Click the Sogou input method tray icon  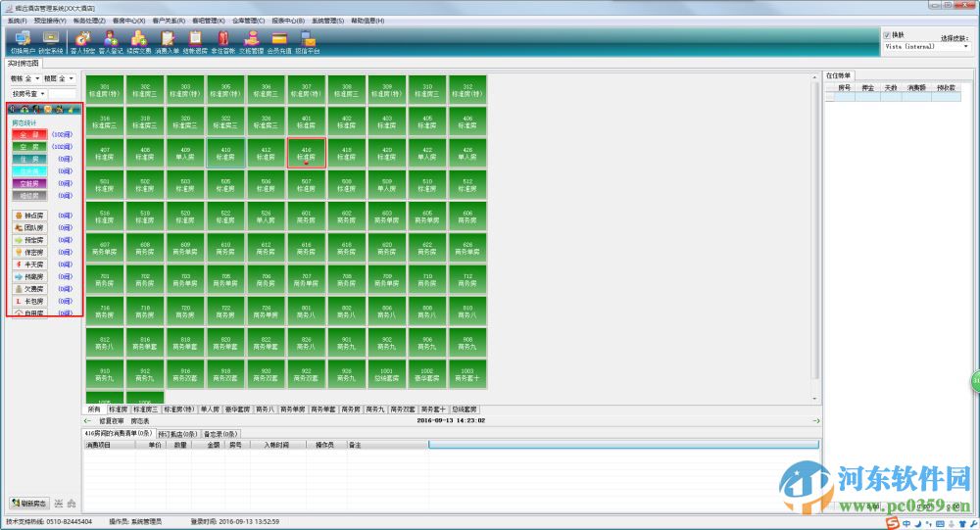point(893,524)
